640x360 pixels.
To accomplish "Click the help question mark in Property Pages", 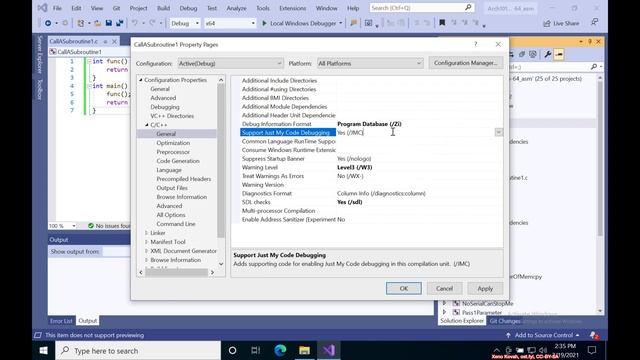I will click(x=476, y=44).
